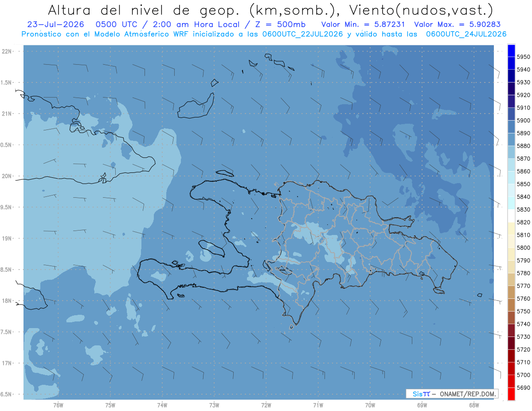
Task: Click the '21N' latitude label
Action: pos(7,114)
